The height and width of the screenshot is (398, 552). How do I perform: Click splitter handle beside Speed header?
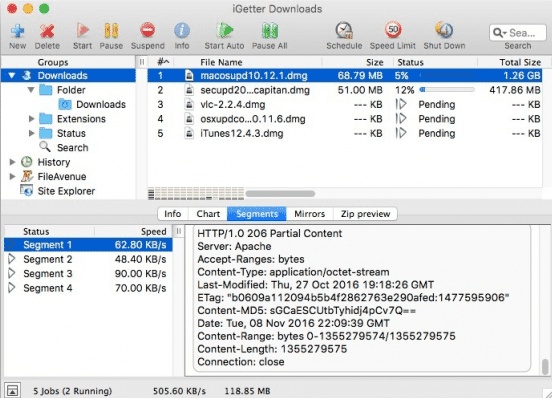[x=179, y=232]
